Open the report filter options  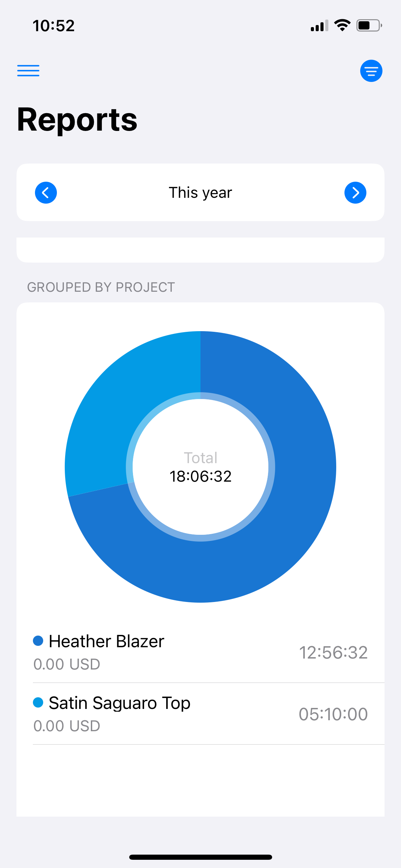371,71
